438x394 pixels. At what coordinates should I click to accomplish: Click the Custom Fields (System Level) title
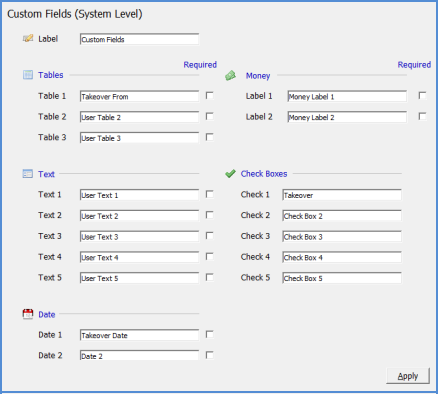[x=75, y=14]
